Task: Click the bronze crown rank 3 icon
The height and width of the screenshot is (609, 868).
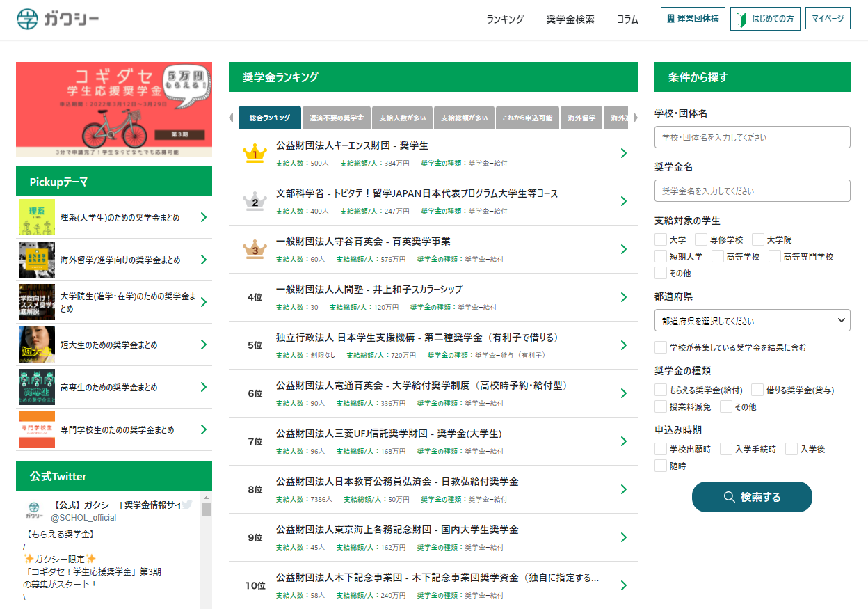Action: [x=255, y=249]
